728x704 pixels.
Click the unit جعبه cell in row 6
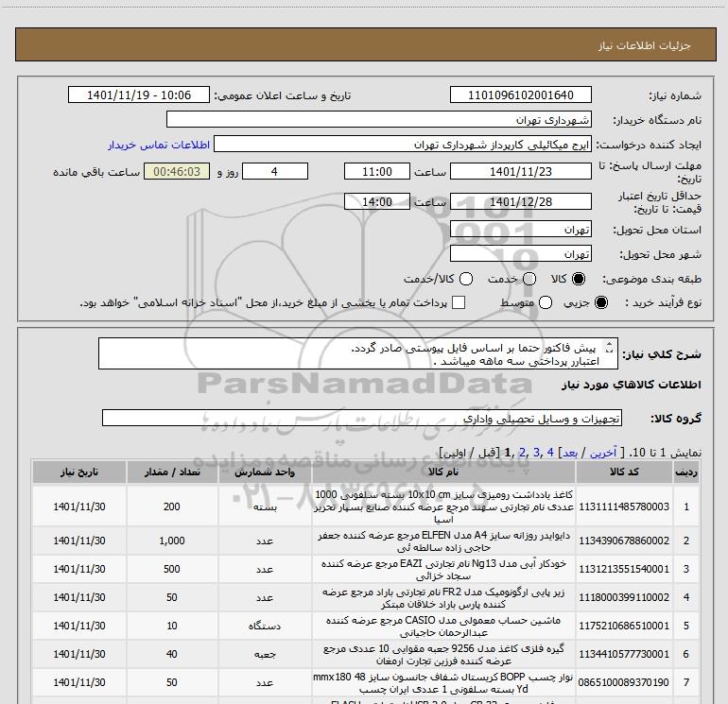(265, 654)
